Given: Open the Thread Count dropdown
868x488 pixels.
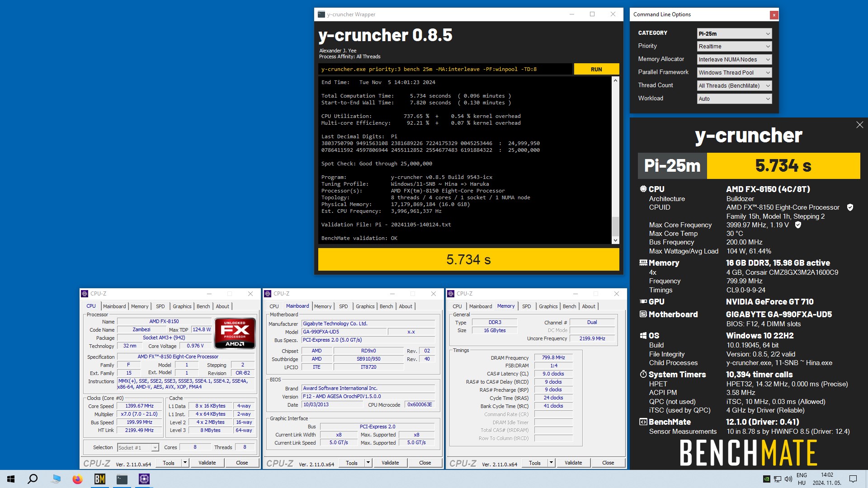Looking at the screenshot, I should tap(734, 86).
